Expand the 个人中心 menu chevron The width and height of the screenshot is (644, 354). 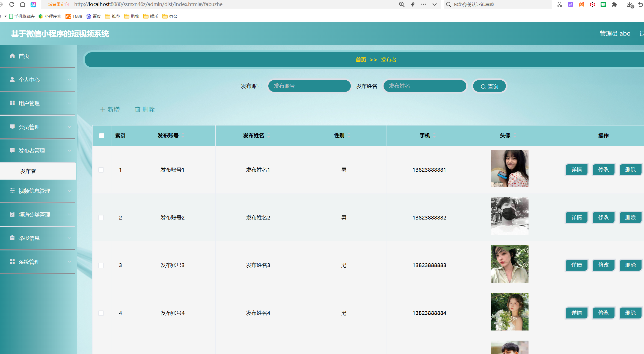(x=70, y=80)
